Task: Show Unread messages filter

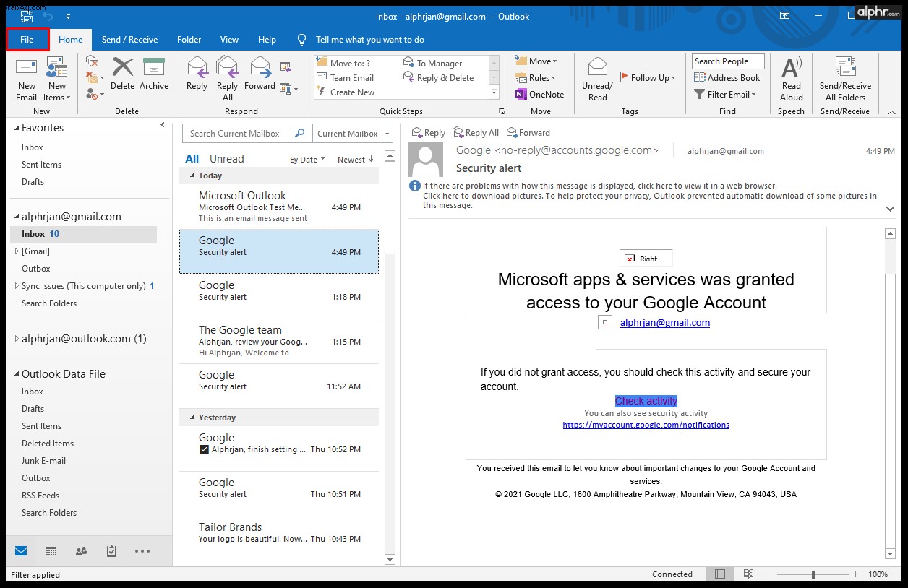Action: pyautogui.click(x=227, y=159)
